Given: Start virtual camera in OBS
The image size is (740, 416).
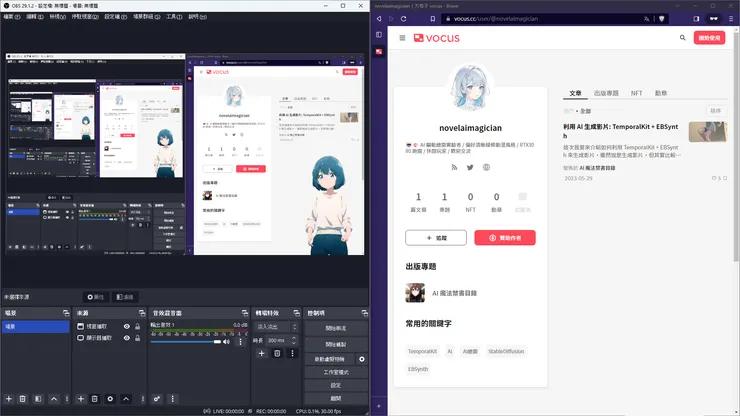Looking at the screenshot, I should pyautogui.click(x=330, y=359).
